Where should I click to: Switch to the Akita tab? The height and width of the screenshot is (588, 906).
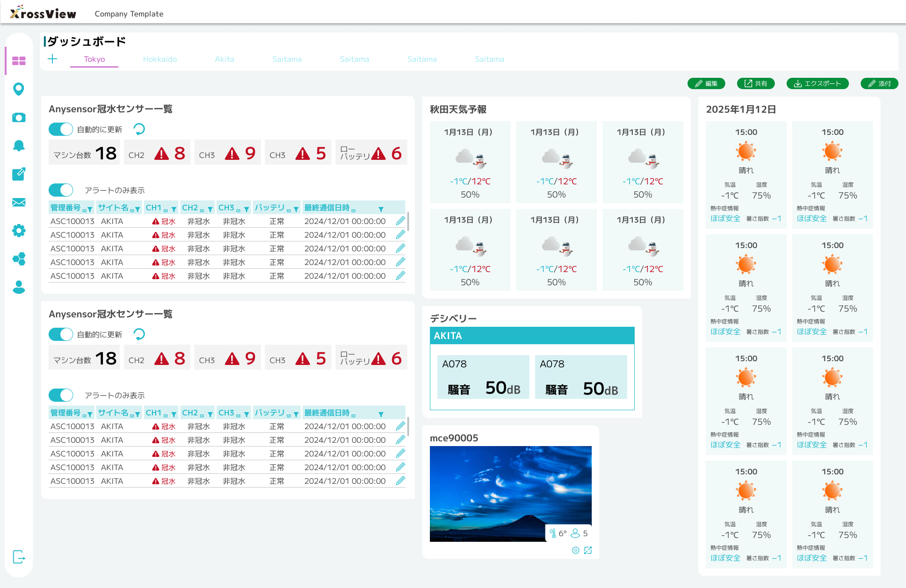click(x=224, y=59)
